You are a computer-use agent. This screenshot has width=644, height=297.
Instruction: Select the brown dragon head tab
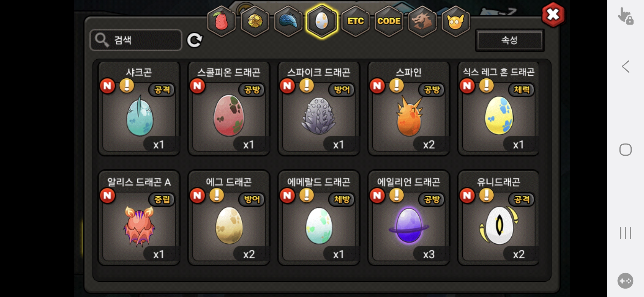[x=422, y=21]
